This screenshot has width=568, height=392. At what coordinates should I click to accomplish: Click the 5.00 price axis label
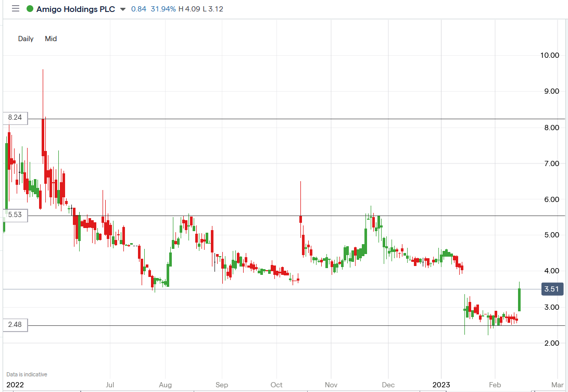coord(551,235)
